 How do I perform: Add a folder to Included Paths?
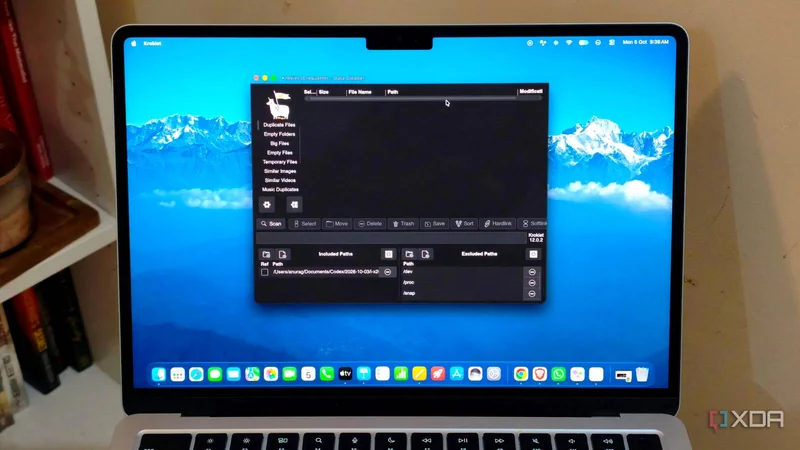pos(266,254)
